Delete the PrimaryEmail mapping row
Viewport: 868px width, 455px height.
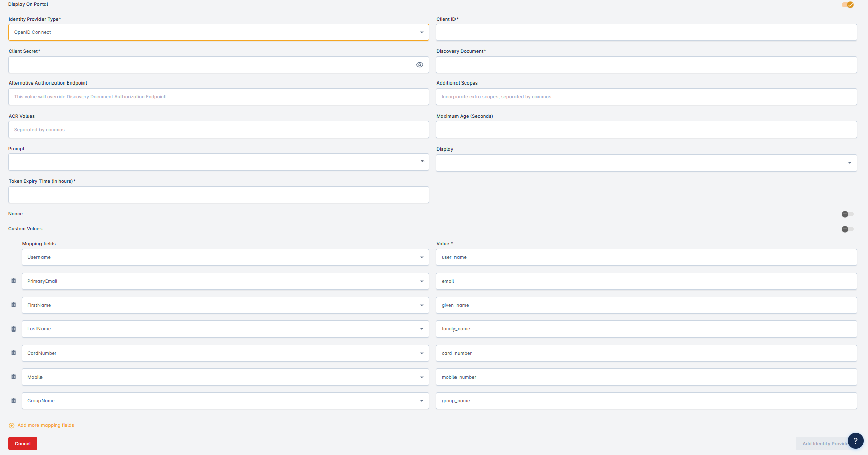point(14,281)
